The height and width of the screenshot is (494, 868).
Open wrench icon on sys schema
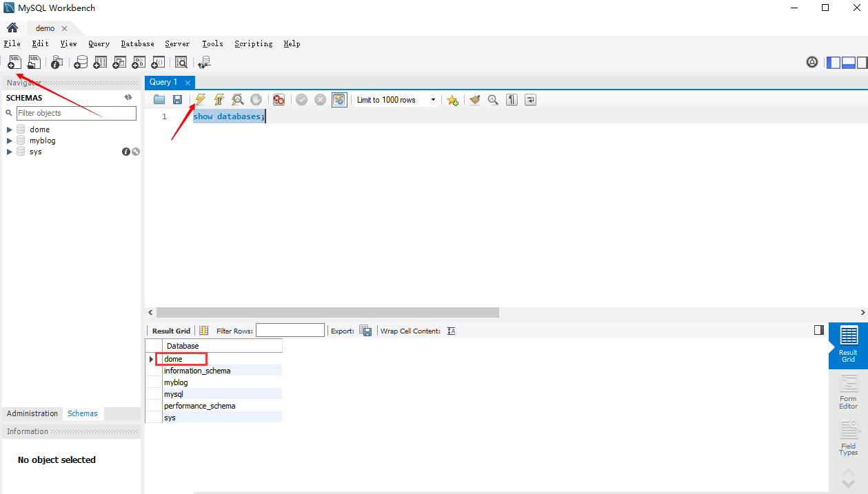pos(135,152)
